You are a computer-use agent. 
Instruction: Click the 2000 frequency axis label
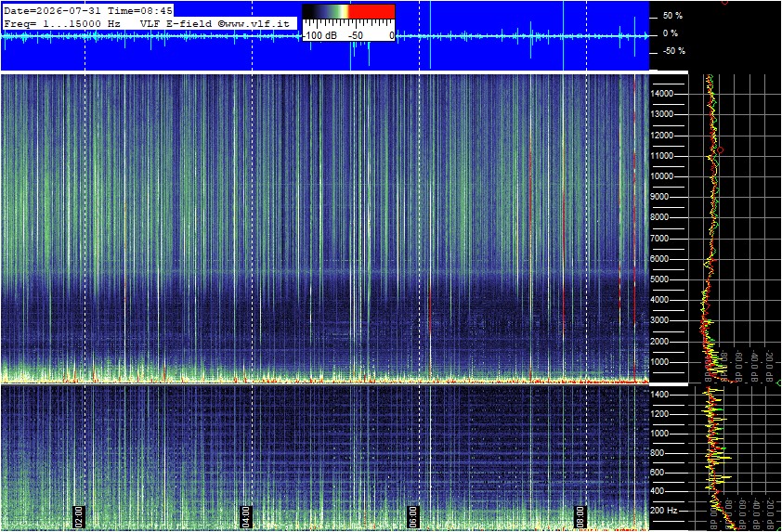tap(659, 342)
